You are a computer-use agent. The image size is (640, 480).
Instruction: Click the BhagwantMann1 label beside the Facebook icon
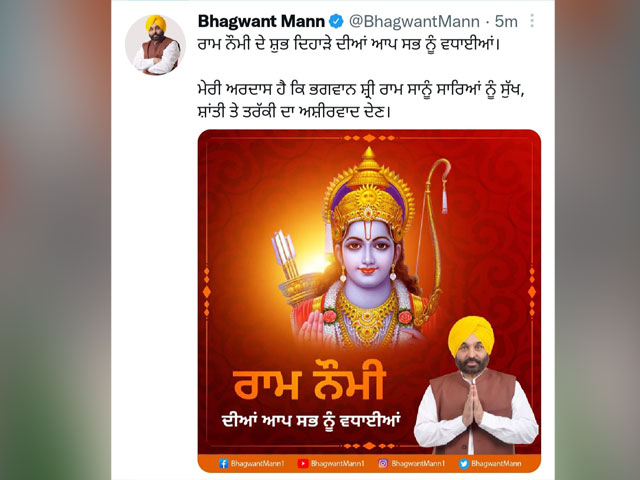click(257, 463)
